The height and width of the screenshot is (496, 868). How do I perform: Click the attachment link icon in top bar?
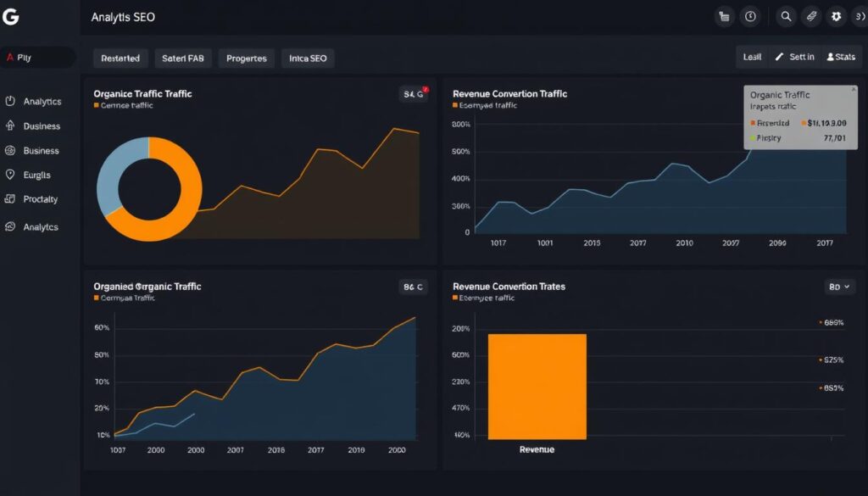coord(811,16)
